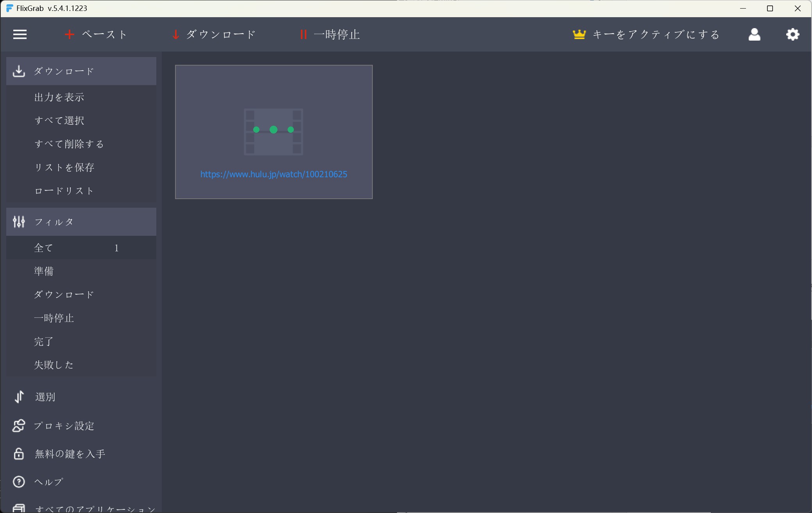The height and width of the screenshot is (513, 812).
Task: Maximize the FlixGrab window
Action: [770, 8]
